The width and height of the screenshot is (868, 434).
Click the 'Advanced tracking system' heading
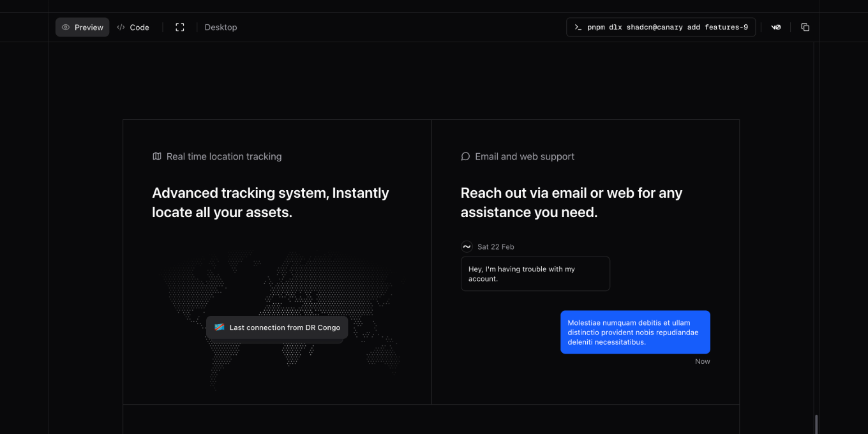pyautogui.click(x=270, y=202)
